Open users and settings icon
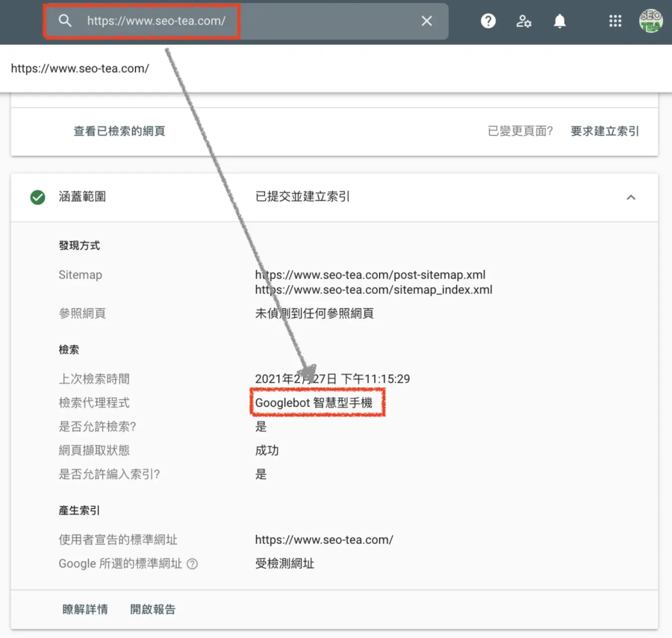 tap(524, 21)
